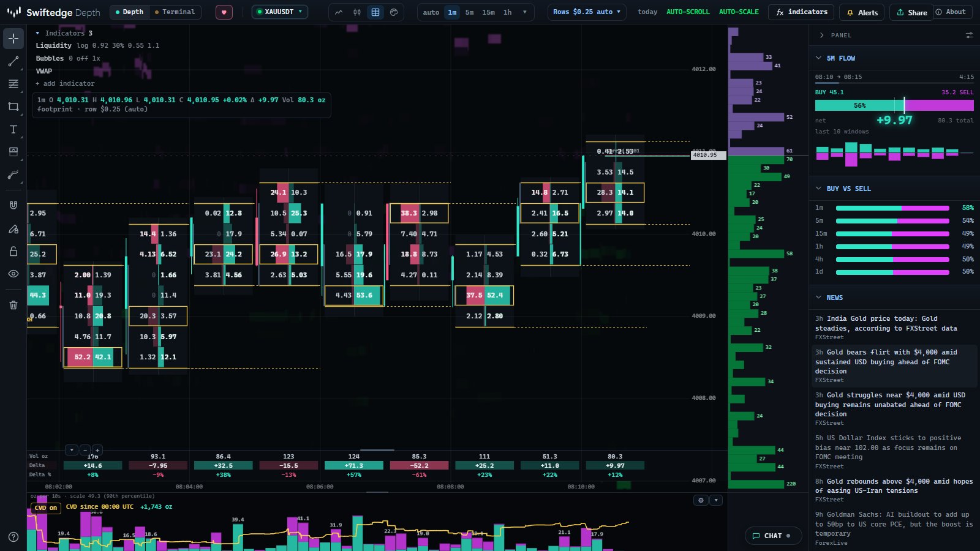Zoom in the footprint with plus button
The image size is (980, 551).
pyautogui.click(x=97, y=450)
